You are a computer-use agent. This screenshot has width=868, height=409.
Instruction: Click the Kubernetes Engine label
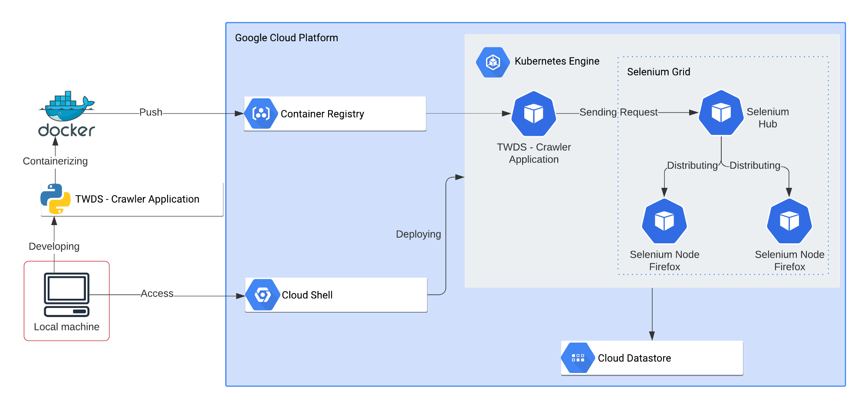point(557,61)
